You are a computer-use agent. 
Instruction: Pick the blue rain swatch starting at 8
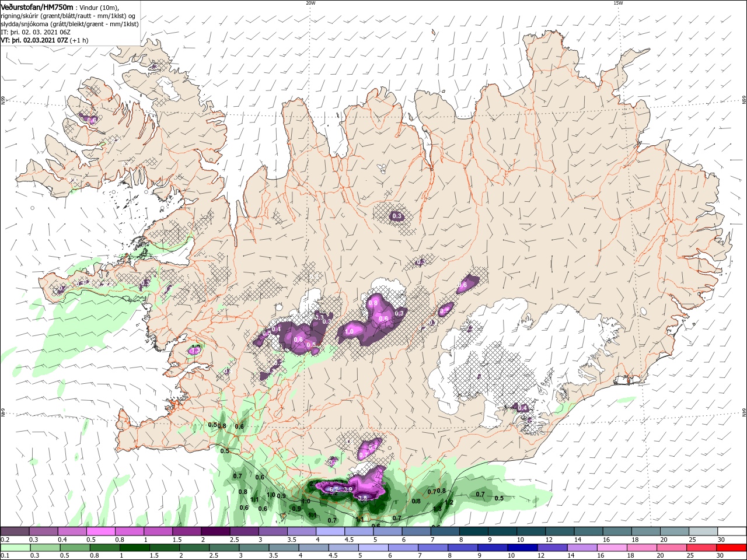pos(462,548)
